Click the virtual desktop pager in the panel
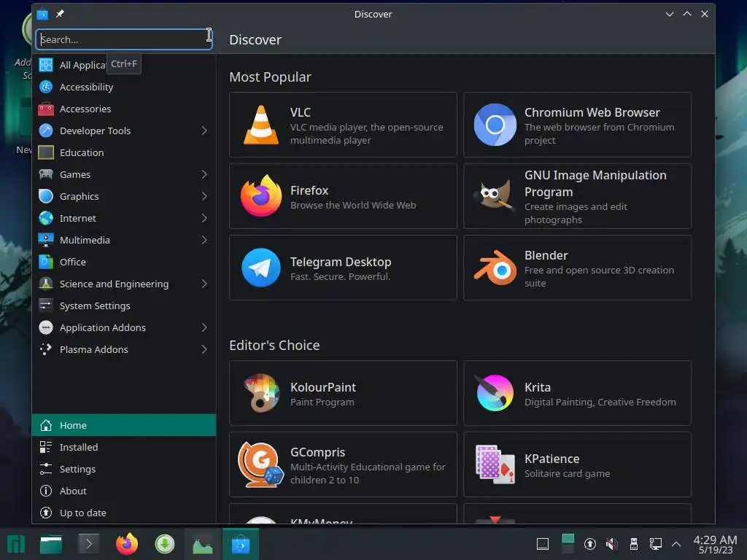747x560 pixels. pyautogui.click(x=568, y=544)
